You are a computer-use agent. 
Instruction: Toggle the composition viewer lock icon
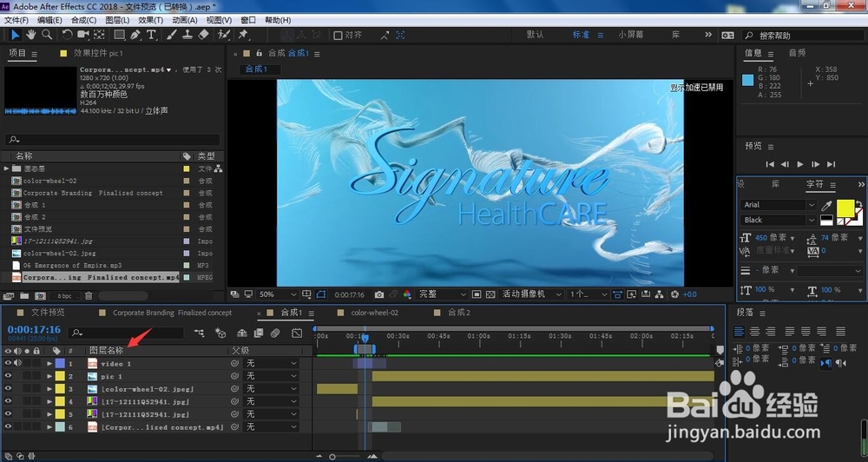259,53
